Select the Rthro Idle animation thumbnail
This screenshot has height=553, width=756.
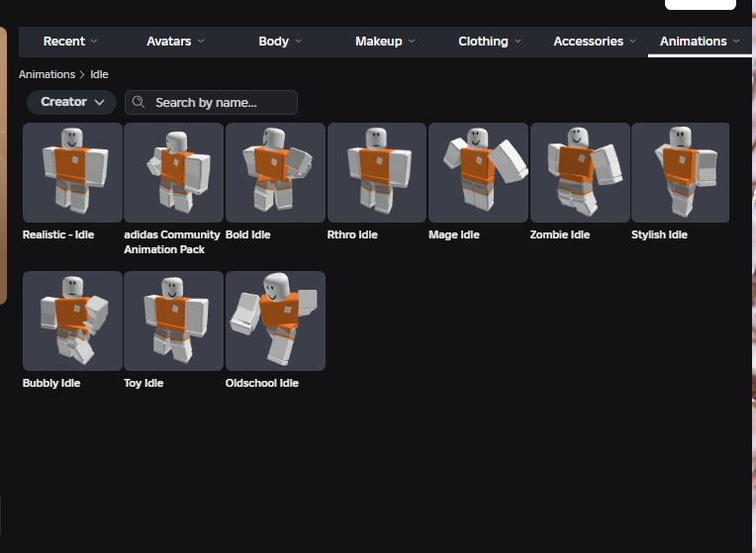pyautogui.click(x=376, y=172)
